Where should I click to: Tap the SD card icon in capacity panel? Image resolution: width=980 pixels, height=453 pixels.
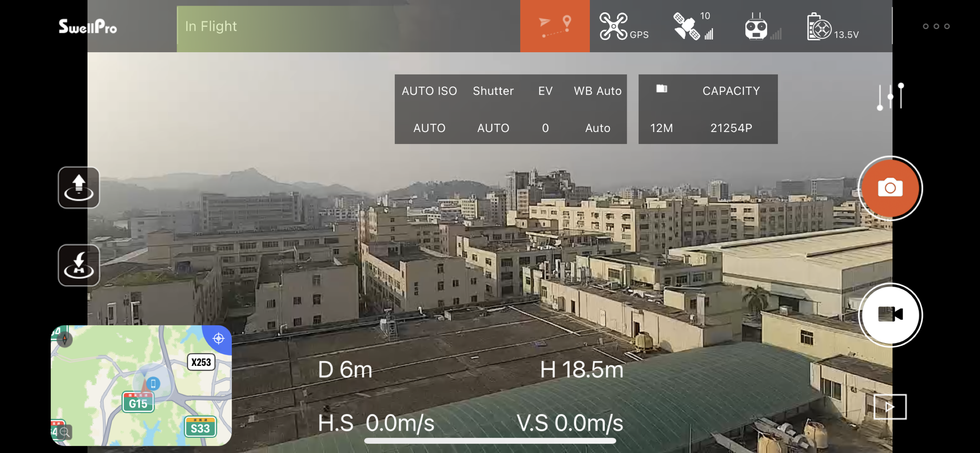pos(661,89)
